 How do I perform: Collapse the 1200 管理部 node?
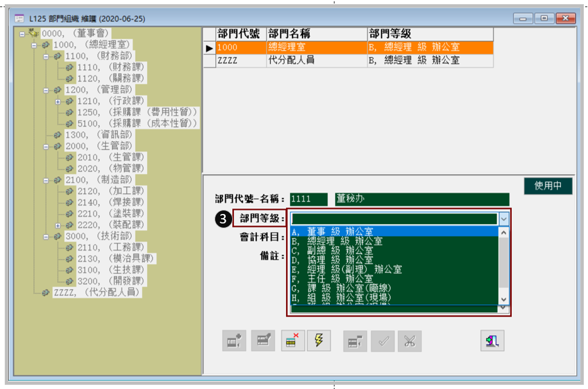click(46, 90)
